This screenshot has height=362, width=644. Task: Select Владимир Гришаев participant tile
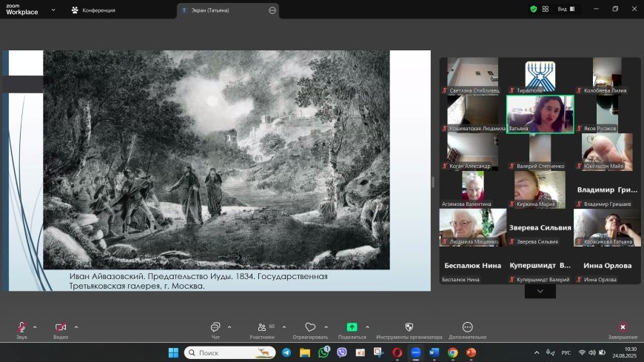click(x=607, y=190)
